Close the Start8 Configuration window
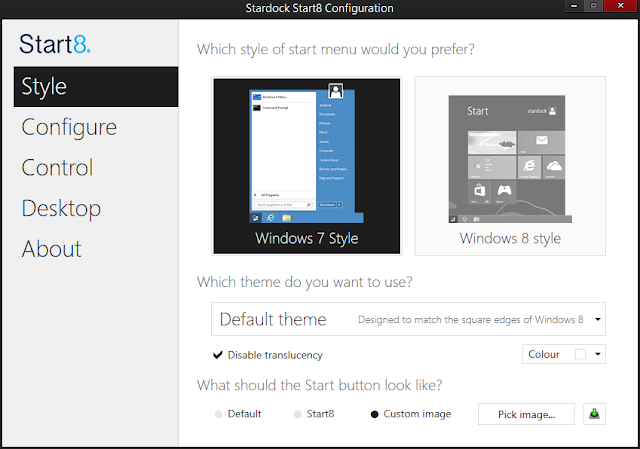640x449 pixels. click(x=621, y=6)
